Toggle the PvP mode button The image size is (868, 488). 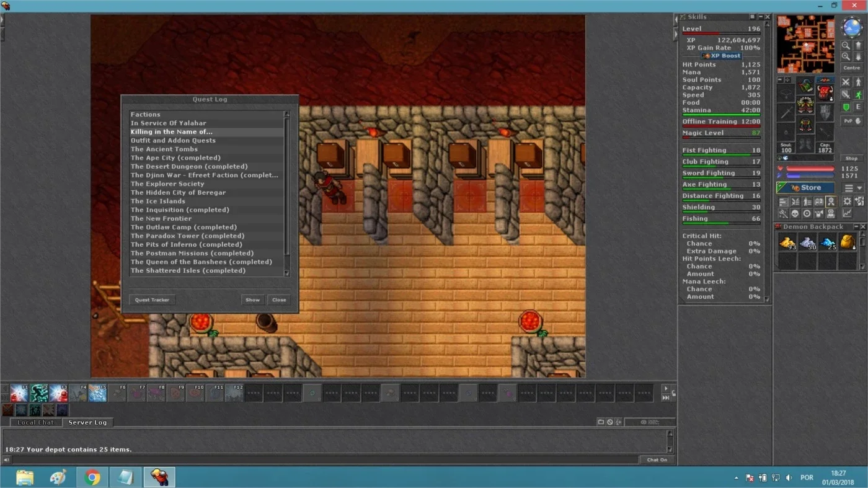point(852,121)
